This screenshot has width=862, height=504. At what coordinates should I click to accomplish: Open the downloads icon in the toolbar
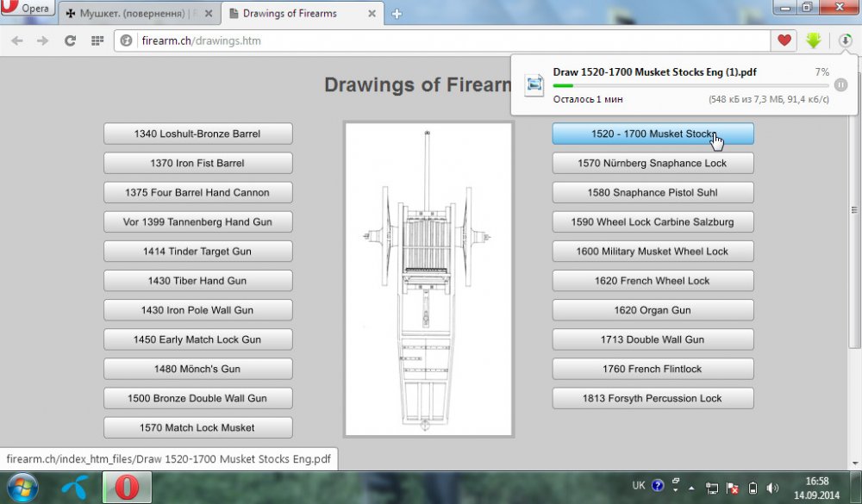tap(845, 40)
